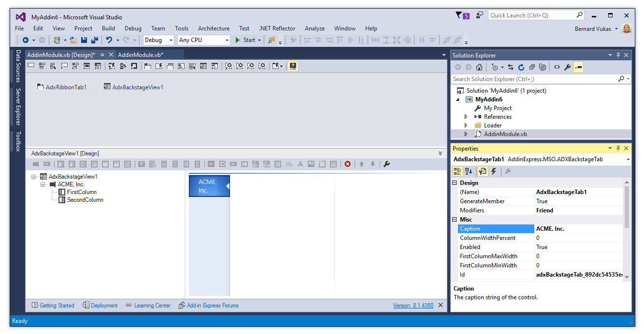644x334 pixels.
Task: Click the Refresh icon in Solution Explorer
Action: pyautogui.click(x=521, y=67)
